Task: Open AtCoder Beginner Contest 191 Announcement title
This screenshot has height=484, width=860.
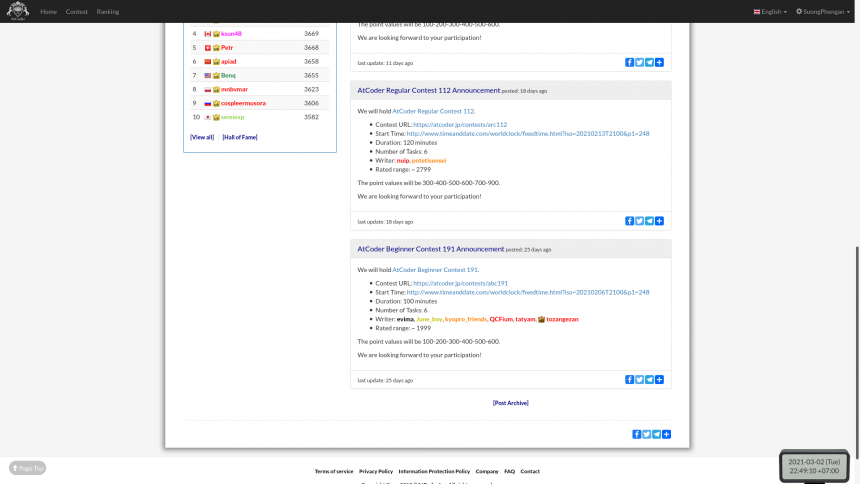Action: pyautogui.click(x=431, y=249)
